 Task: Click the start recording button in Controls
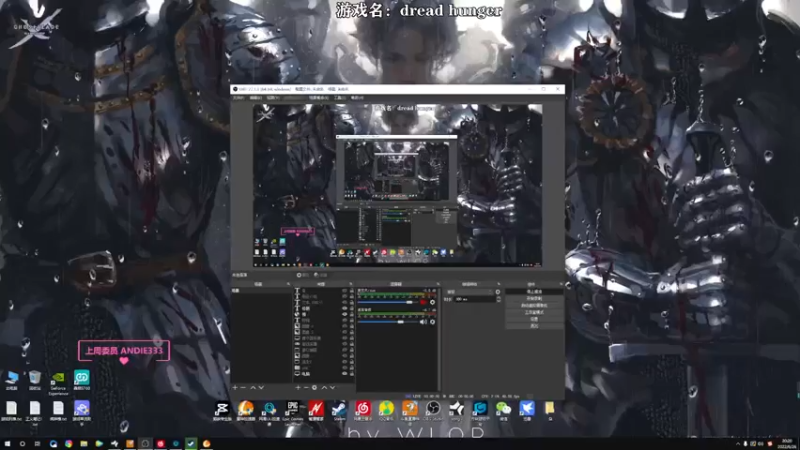[534, 298]
